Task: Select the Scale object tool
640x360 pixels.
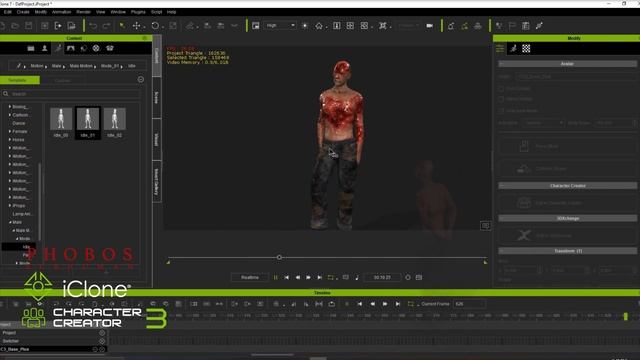Action: pyautogui.click(x=173, y=26)
